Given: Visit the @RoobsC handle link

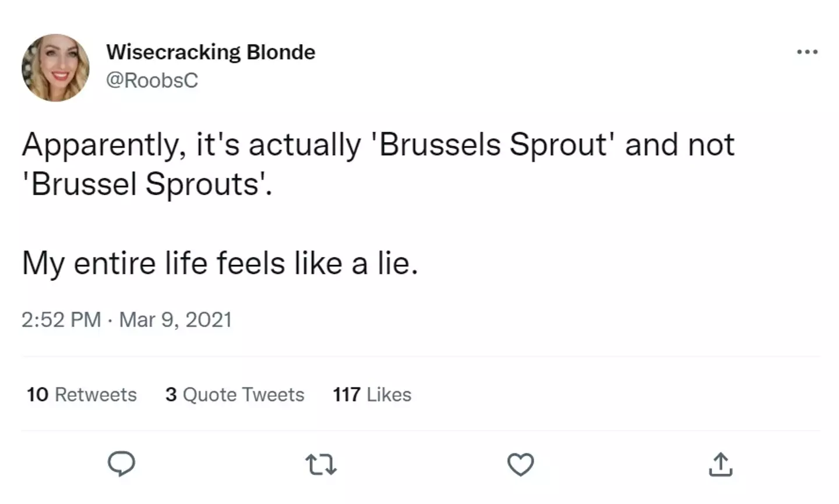Looking at the screenshot, I should 151,80.
